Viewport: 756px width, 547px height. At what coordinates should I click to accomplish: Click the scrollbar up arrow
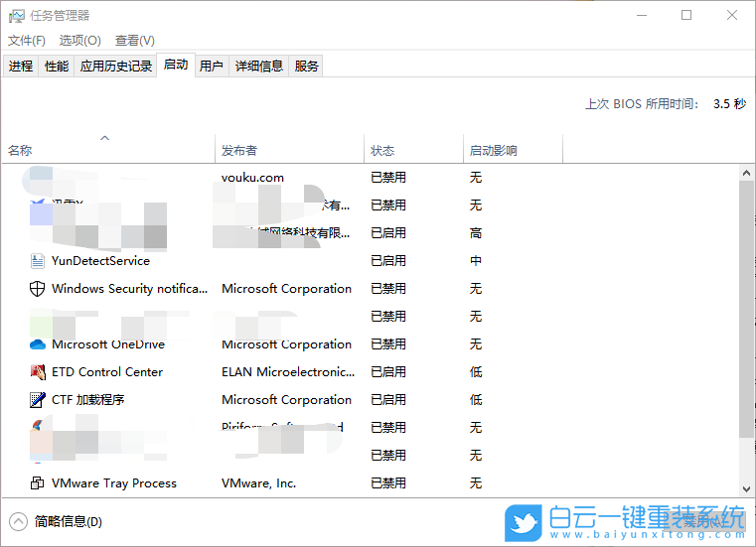coord(746,173)
